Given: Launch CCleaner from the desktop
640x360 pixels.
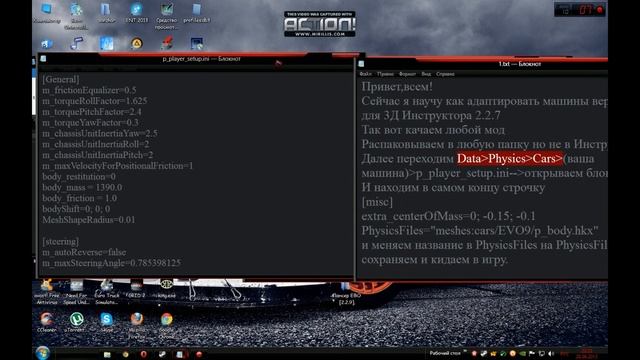Looking at the screenshot, I should pyautogui.click(x=47, y=322).
